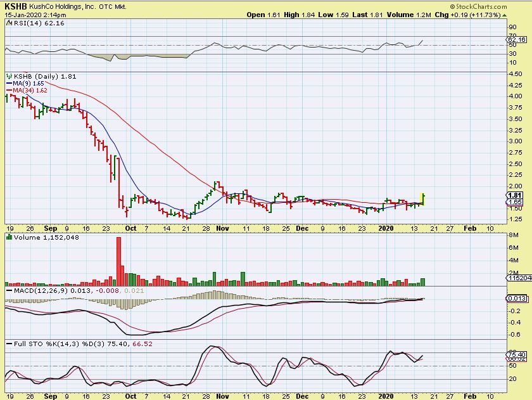Click the Oct label below the price panel
The image size is (532, 400).
coord(130,228)
